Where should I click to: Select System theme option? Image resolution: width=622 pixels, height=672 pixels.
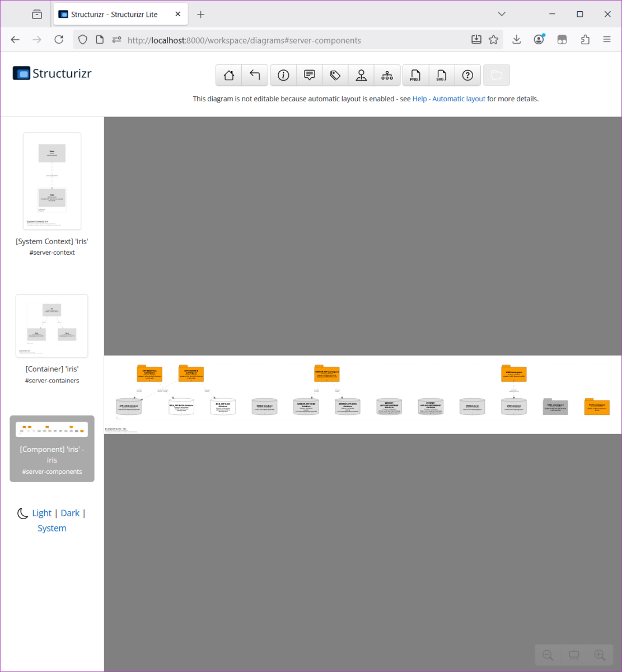pyautogui.click(x=52, y=528)
